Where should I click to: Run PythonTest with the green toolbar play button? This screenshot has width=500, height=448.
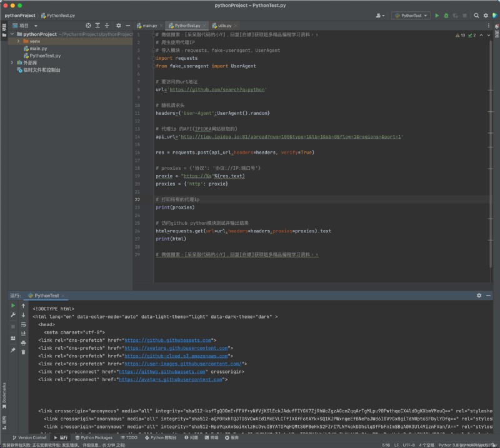[x=437, y=15]
